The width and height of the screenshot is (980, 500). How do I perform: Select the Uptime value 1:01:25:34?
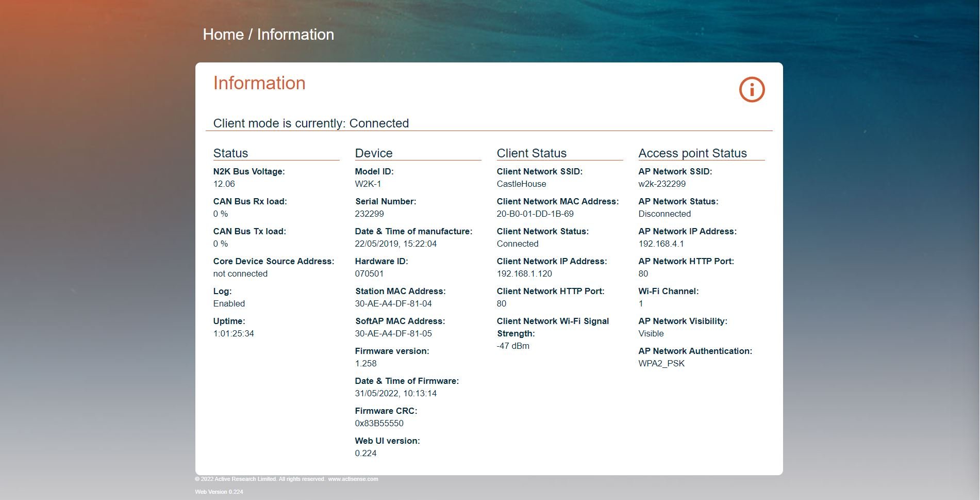tap(234, 333)
